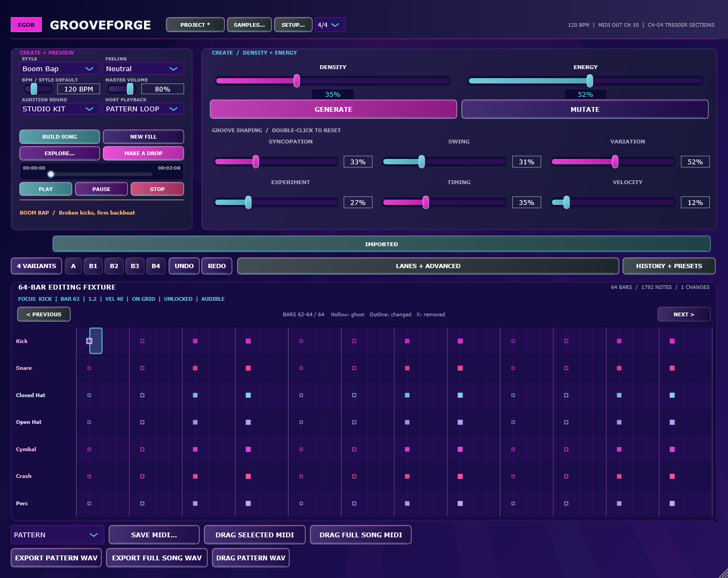
Task: Expand the Lanes + Advanced section
Action: tap(428, 266)
